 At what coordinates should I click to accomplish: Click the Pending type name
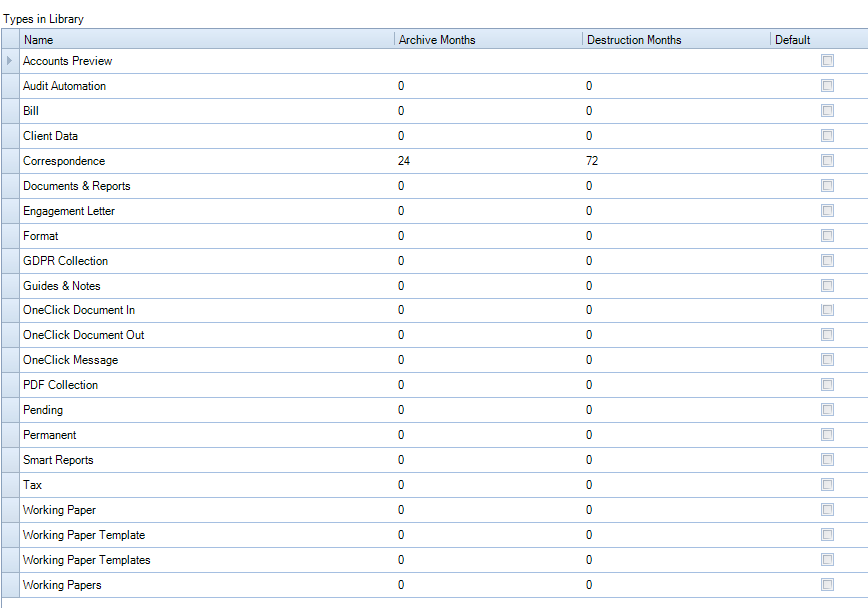click(x=43, y=410)
